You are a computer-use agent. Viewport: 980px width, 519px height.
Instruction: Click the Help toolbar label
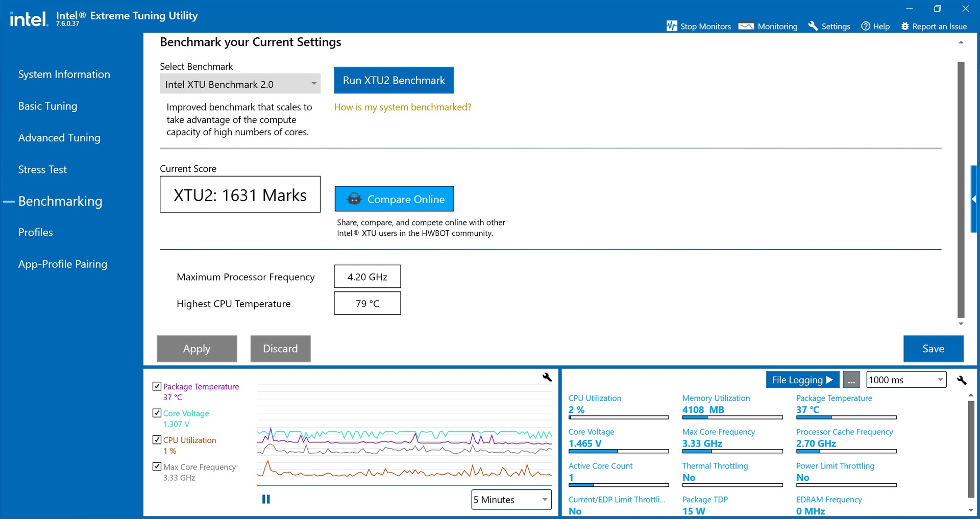[x=881, y=27]
